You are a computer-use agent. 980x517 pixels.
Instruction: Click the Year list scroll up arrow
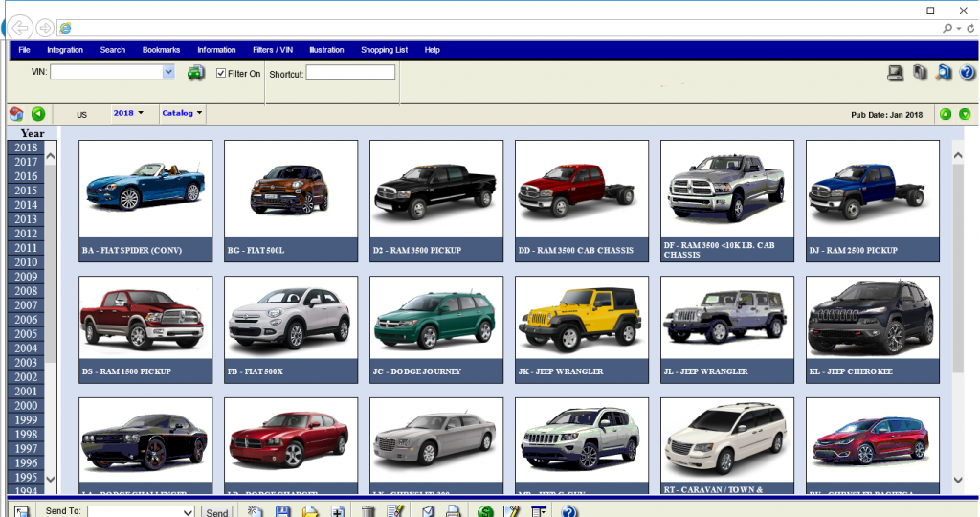pyautogui.click(x=51, y=156)
